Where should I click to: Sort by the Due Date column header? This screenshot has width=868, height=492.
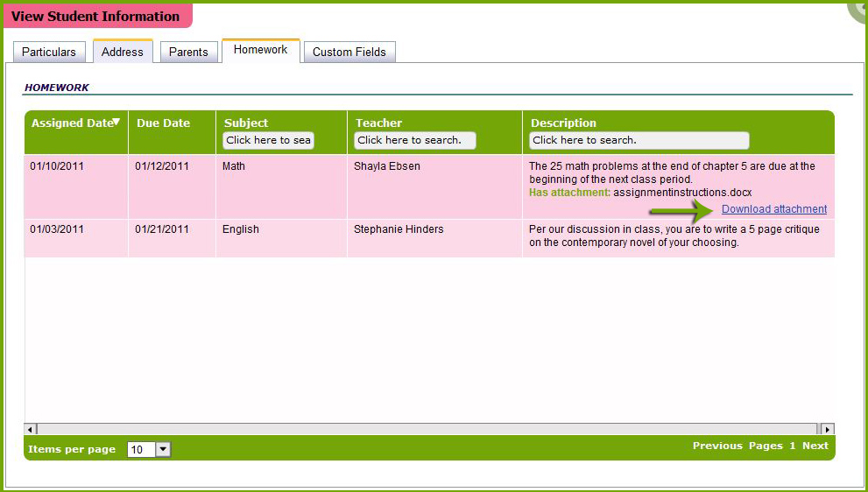(x=163, y=123)
